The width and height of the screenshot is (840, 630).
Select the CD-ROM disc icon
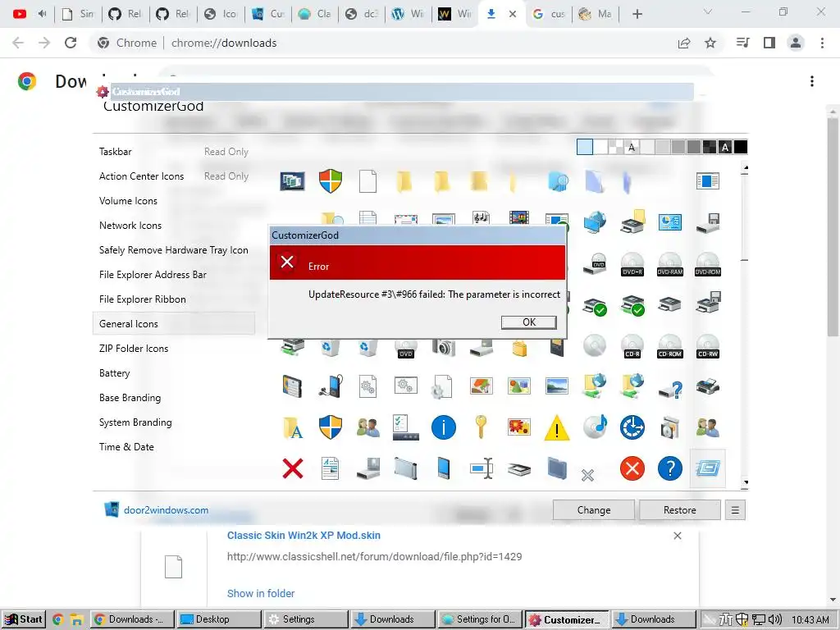point(669,346)
